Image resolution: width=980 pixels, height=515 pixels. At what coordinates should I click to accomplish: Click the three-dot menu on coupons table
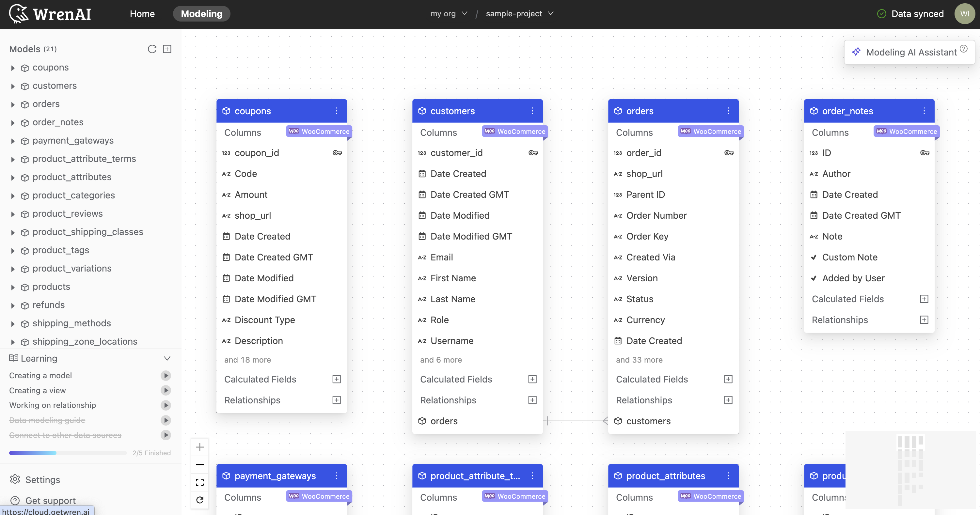tap(336, 110)
